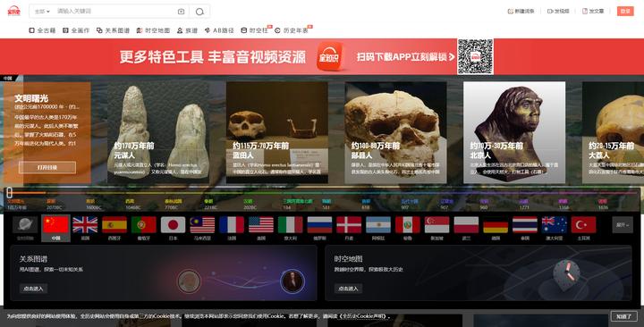
Task: Jump to the 春秋战国 770BC timeline marker
Action: pos(173,205)
